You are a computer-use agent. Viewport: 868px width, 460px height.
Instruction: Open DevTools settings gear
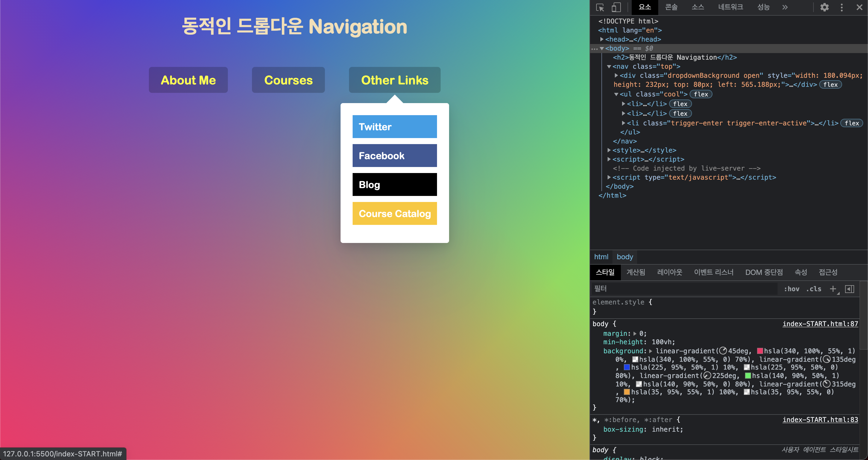pos(824,7)
